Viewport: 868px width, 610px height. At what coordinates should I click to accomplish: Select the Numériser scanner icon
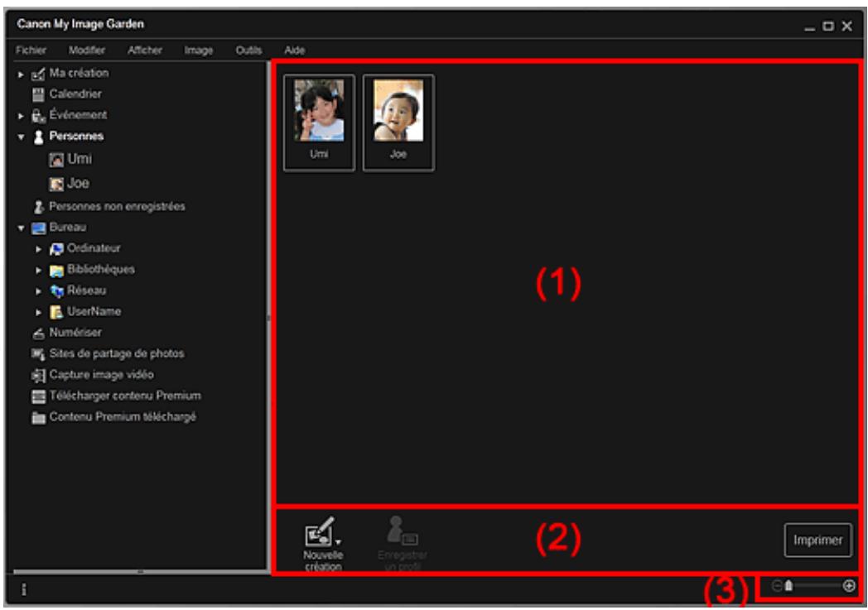point(38,333)
